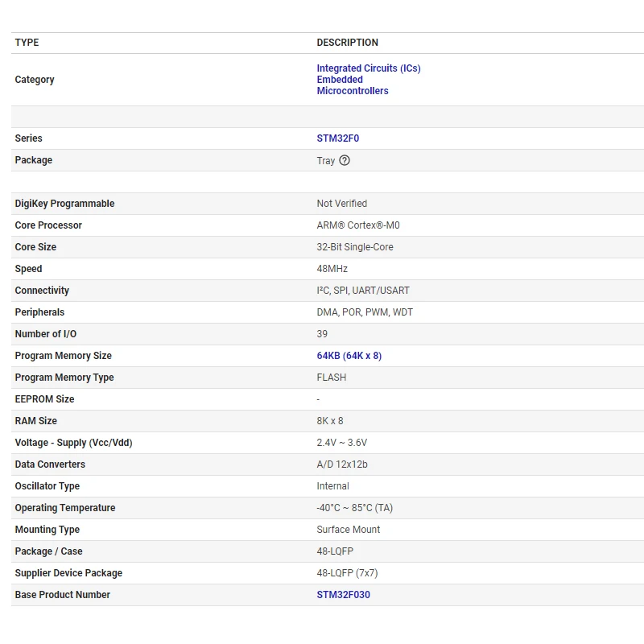Select the Category row label
Viewport: 644px width, 644px height.
[x=35, y=79]
